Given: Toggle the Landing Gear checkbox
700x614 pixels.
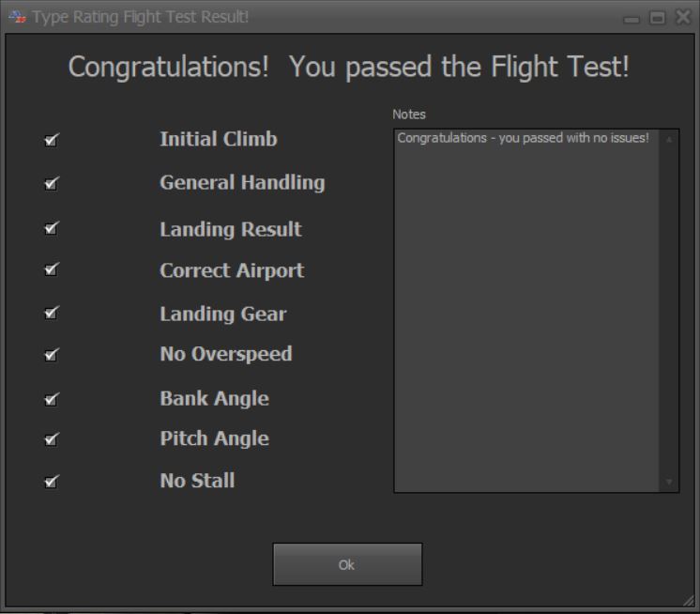Looking at the screenshot, I should pyautogui.click(x=51, y=313).
